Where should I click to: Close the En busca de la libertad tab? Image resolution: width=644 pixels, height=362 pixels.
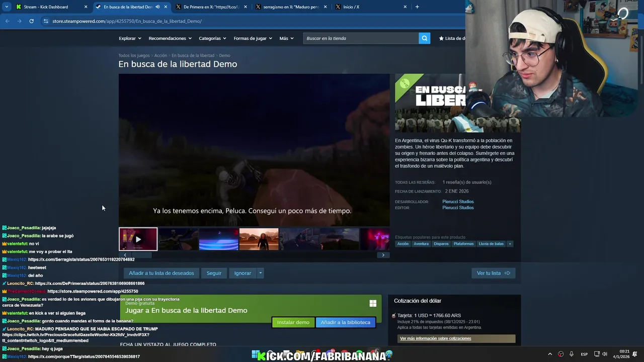[166, 7]
